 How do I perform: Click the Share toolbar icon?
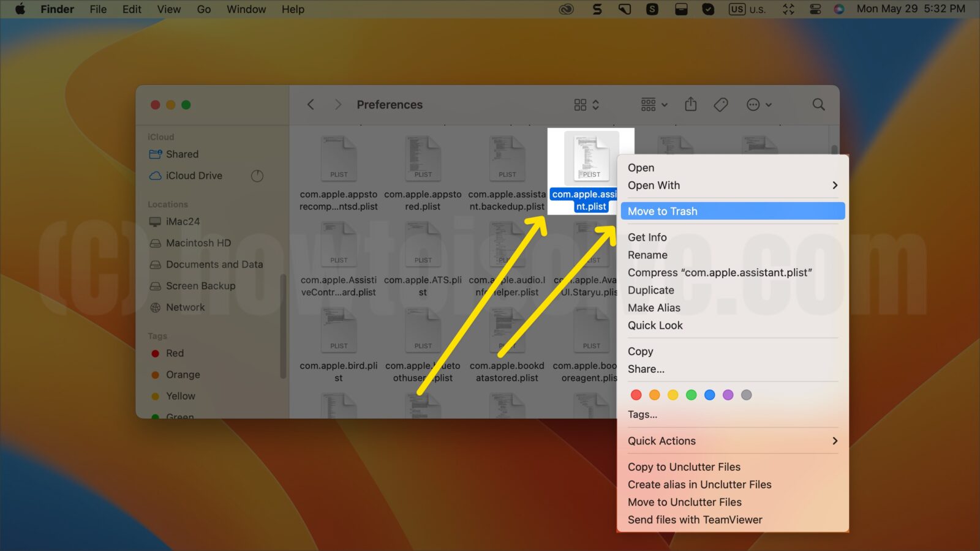[691, 104]
